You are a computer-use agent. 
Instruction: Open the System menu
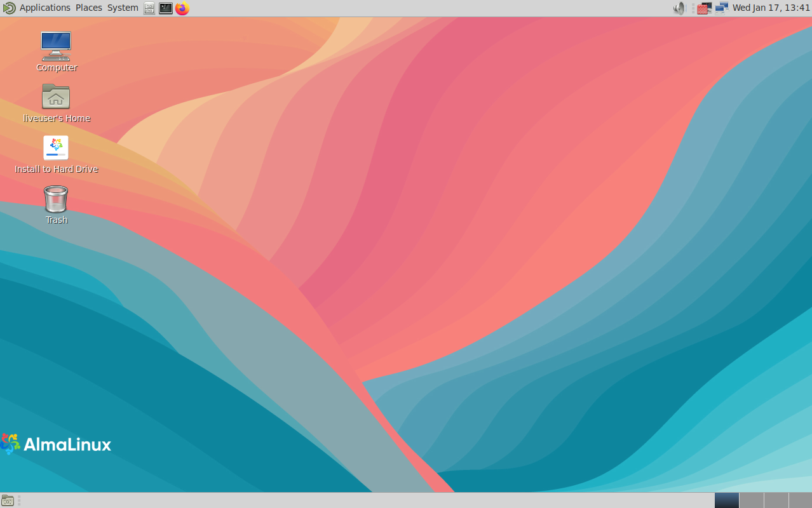122,8
